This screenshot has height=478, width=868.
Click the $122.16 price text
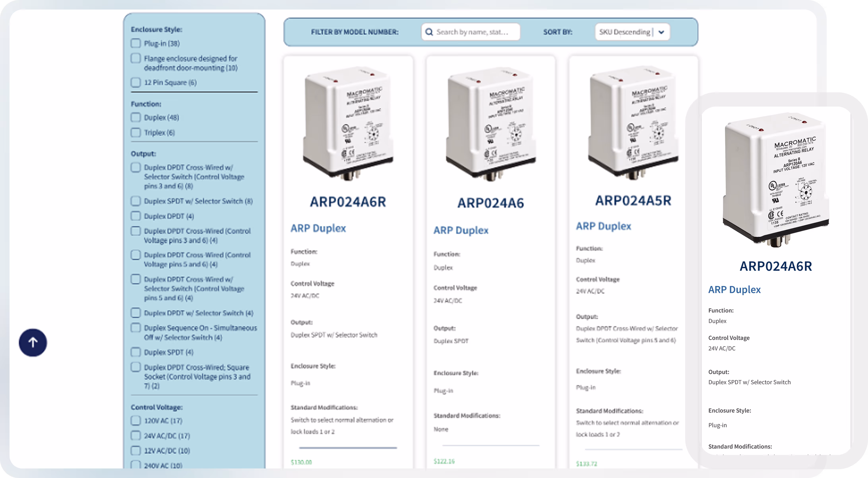(x=444, y=461)
